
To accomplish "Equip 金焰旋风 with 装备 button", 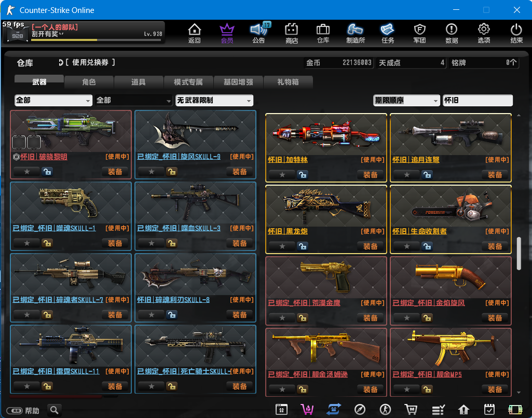I will coord(495,318).
